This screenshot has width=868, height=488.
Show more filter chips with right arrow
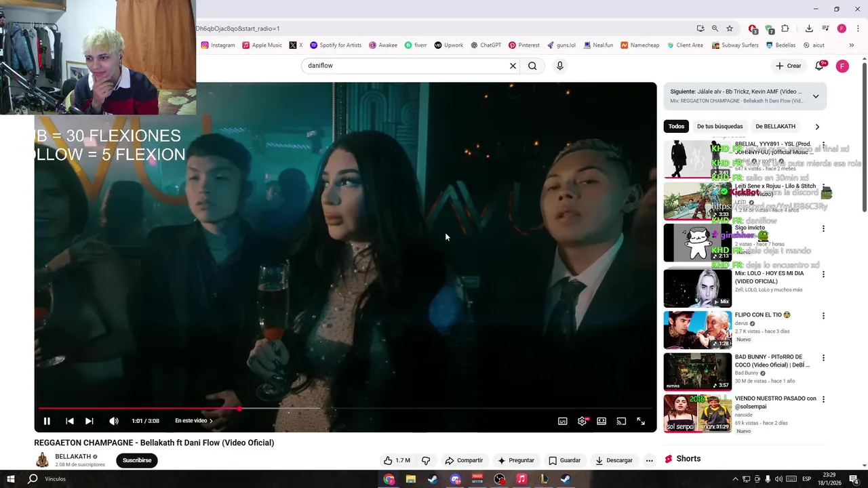click(x=817, y=126)
